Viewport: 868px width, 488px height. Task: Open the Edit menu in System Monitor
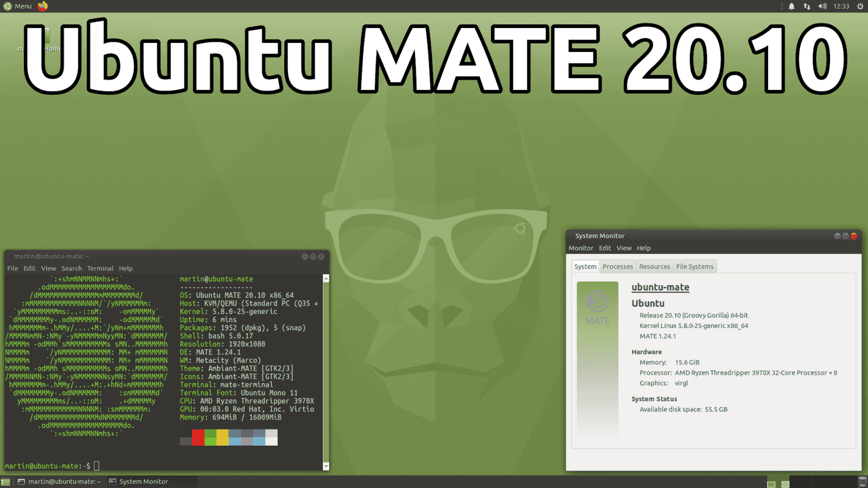pyautogui.click(x=605, y=248)
